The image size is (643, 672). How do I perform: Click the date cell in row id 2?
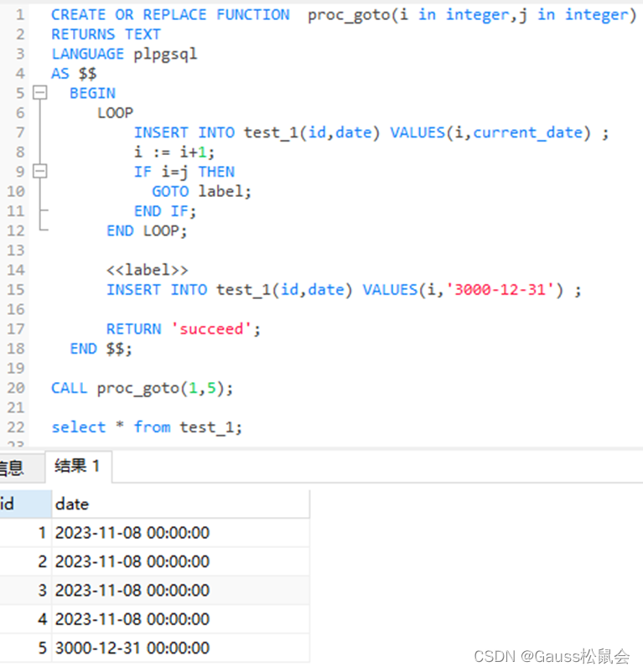click(x=180, y=561)
